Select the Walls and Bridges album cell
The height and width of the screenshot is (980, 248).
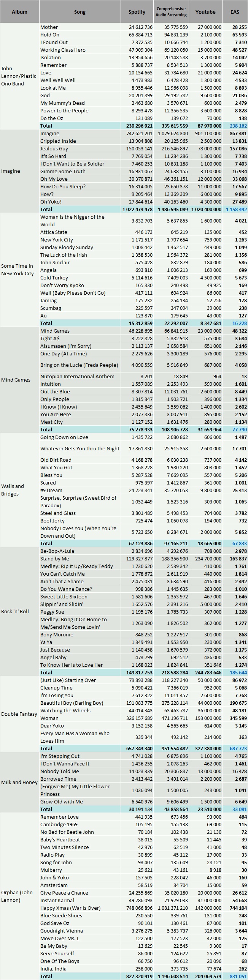[19, 490]
